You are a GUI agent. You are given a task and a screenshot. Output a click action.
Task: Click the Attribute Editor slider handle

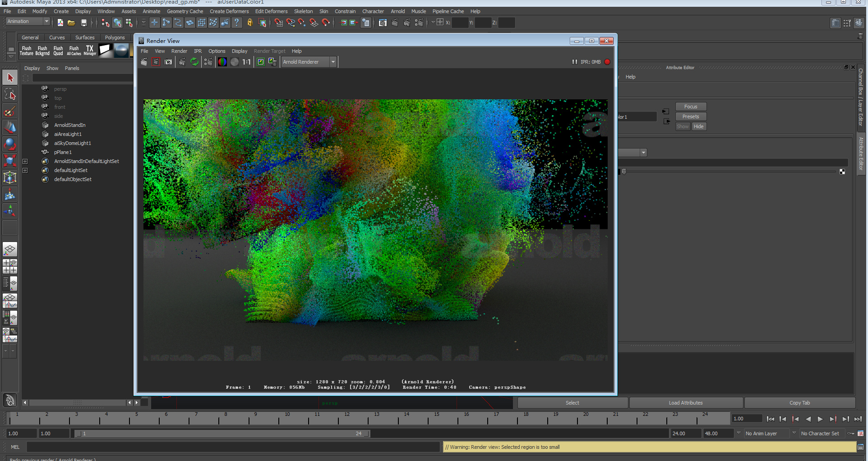pyautogui.click(x=624, y=172)
